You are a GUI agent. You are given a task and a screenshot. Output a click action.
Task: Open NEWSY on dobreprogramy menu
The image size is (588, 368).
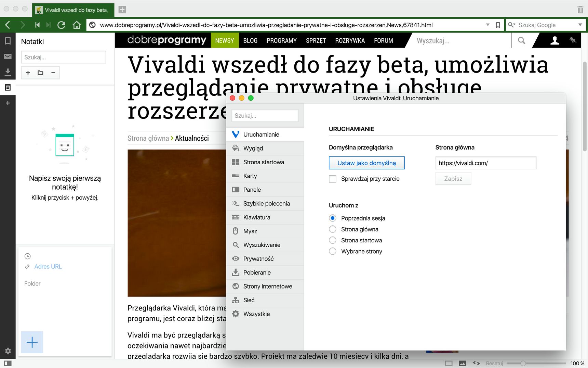point(225,40)
